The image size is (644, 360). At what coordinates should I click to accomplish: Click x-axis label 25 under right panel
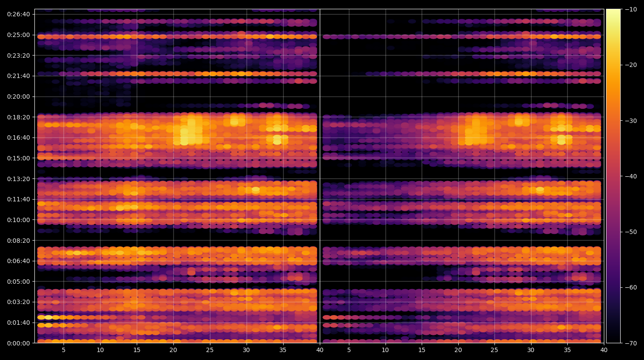click(x=494, y=350)
